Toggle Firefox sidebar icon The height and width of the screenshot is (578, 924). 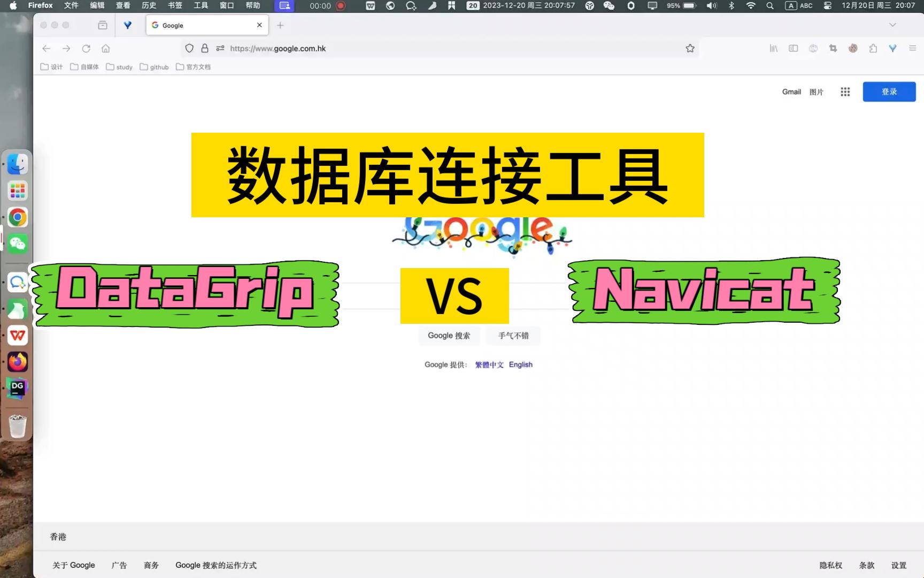pos(794,49)
